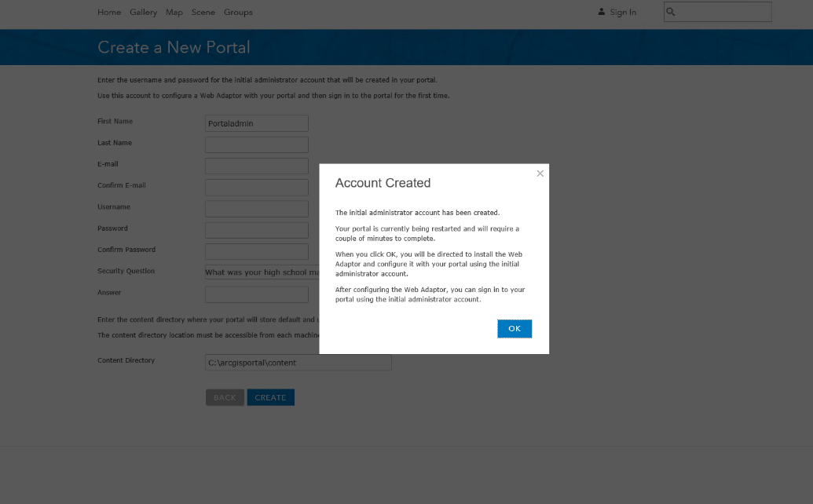Go to the Home menu item

pos(109,13)
